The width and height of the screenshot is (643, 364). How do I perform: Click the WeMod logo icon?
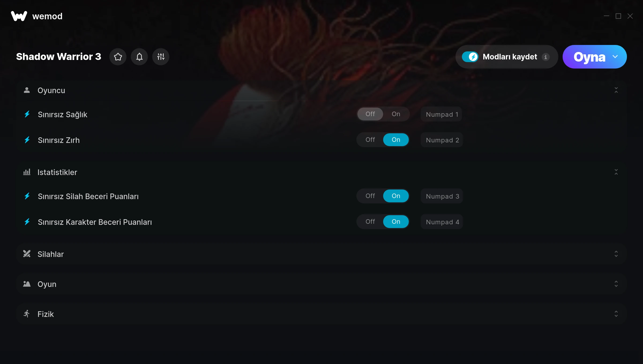click(19, 16)
